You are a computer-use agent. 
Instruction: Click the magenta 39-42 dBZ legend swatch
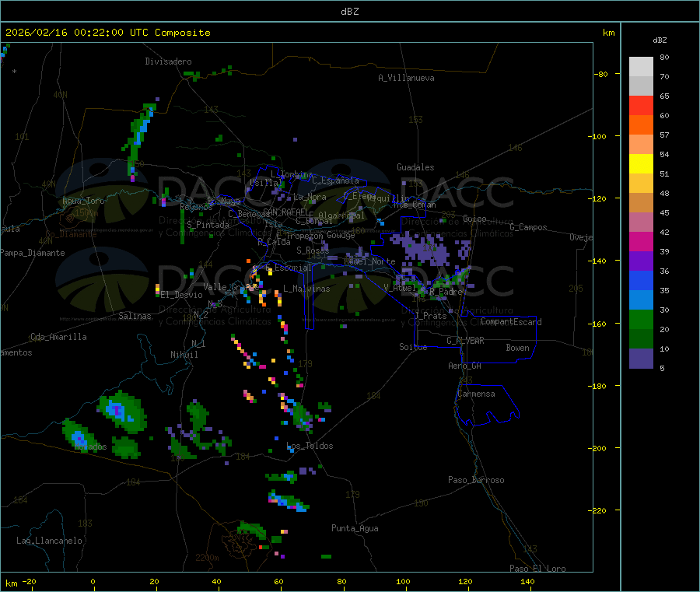pos(641,241)
